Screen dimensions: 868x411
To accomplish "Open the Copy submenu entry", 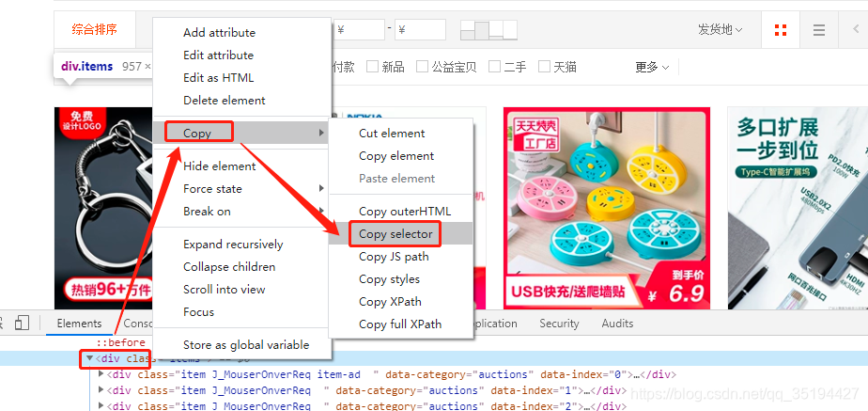I will click(x=242, y=133).
